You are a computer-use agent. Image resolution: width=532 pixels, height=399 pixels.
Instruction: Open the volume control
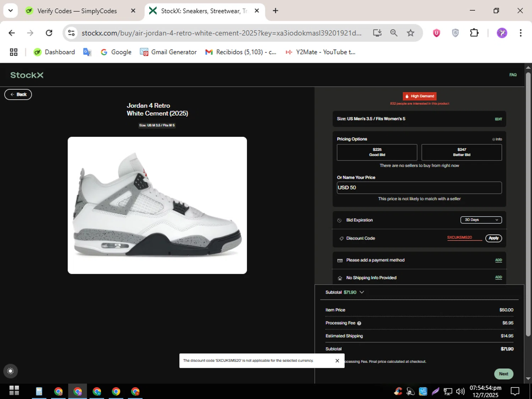[460, 391]
